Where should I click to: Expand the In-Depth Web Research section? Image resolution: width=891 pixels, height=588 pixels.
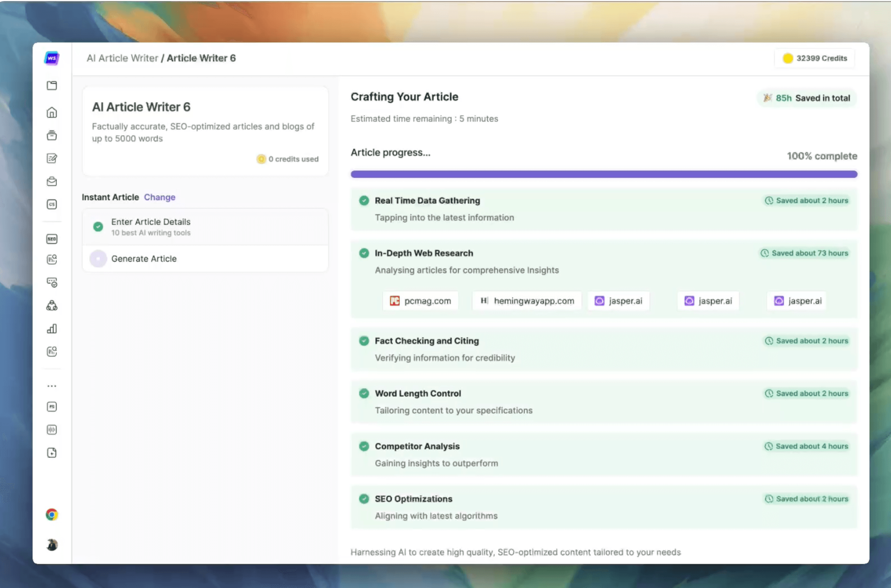pos(424,253)
